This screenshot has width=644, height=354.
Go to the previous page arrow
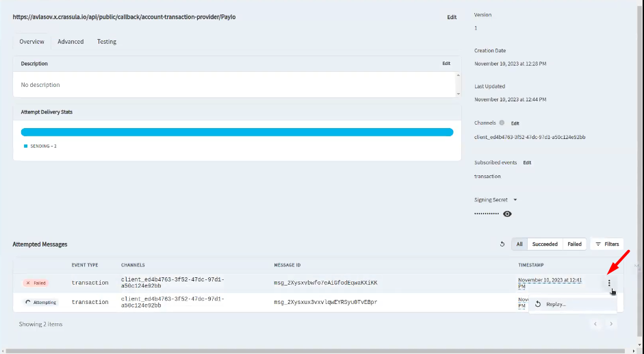(x=595, y=324)
